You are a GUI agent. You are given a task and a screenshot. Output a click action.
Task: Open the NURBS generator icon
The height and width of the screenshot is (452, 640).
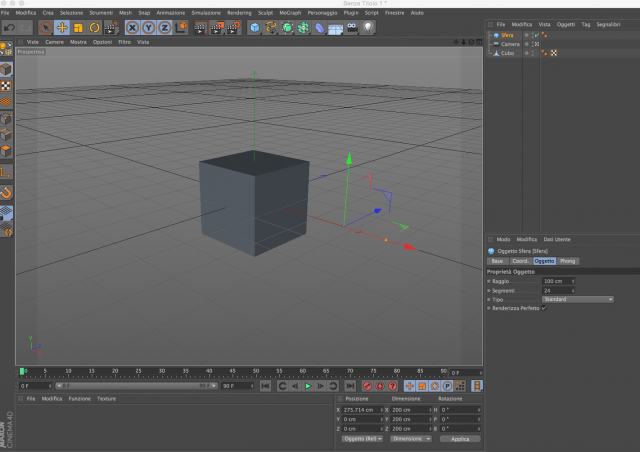click(287, 28)
